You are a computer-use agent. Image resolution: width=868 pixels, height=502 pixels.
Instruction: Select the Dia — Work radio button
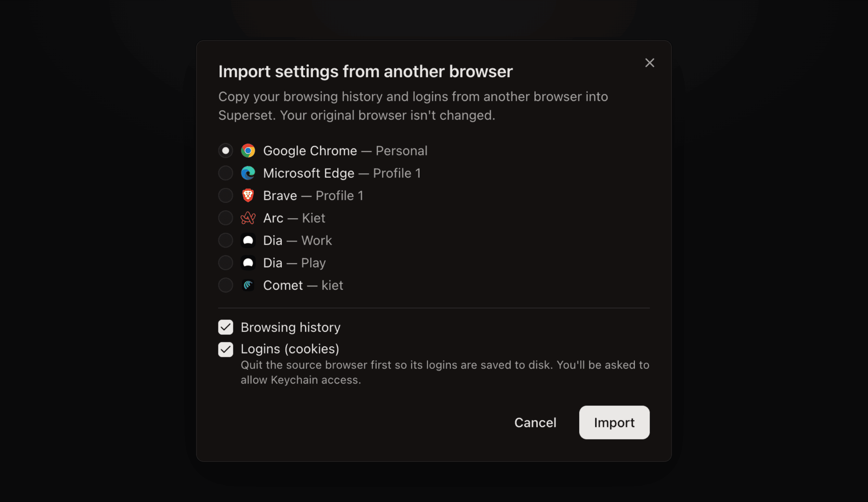(226, 240)
